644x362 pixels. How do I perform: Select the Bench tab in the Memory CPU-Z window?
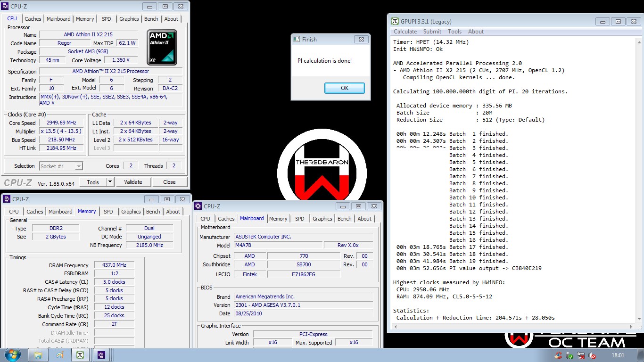(153, 212)
